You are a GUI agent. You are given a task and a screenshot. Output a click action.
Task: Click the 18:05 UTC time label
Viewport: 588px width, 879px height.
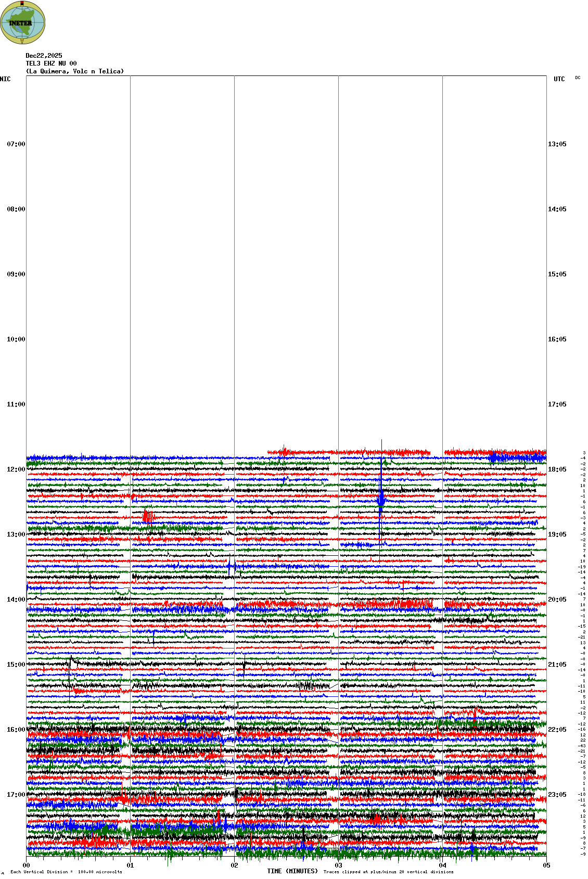coord(557,469)
